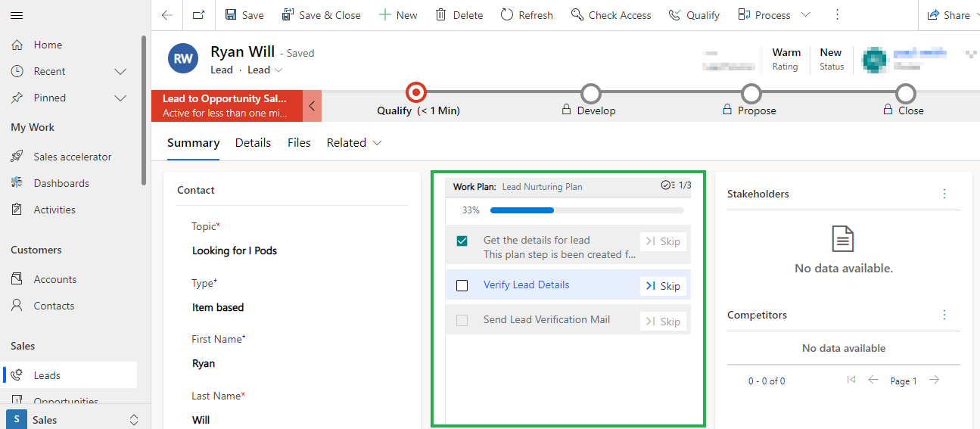This screenshot has width=980, height=429.
Task: Click the back arrow in command bar
Action: click(167, 15)
